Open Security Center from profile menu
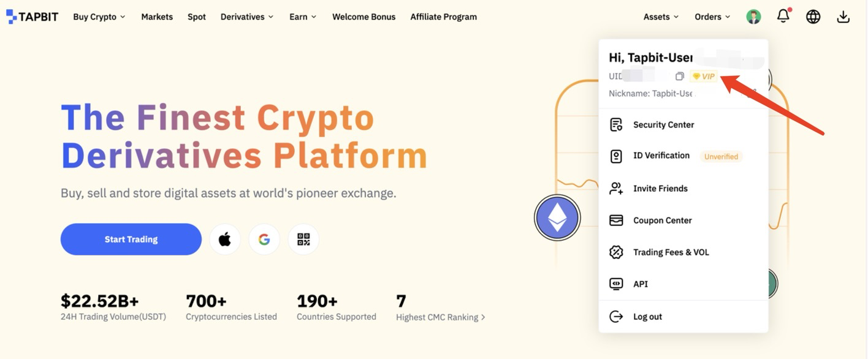The image size is (868, 359). 663,125
